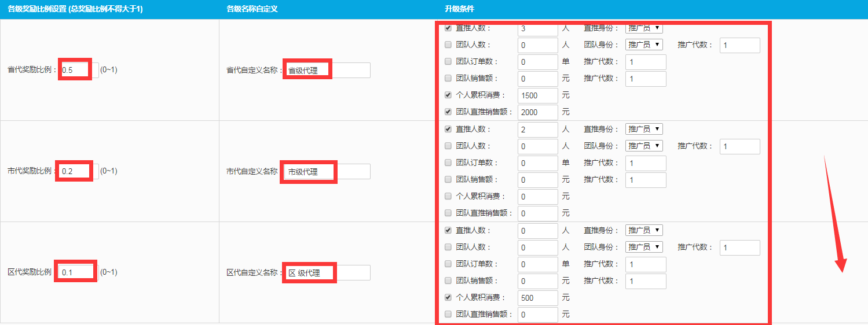Focus 市代奖励比例 field showing 0.2

click(78, 171)
